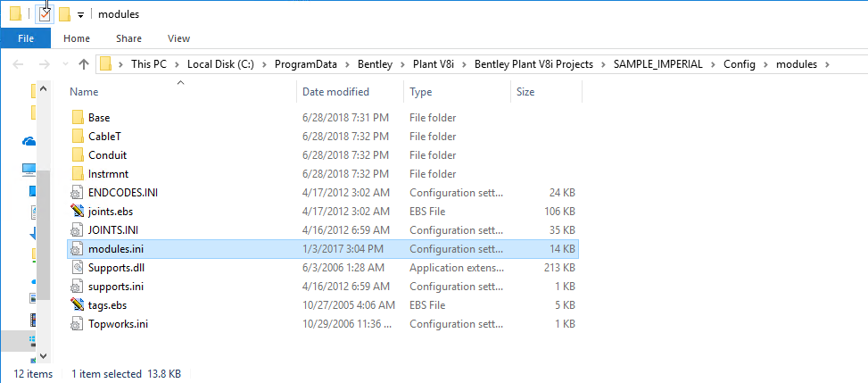The height and width of the screenshot is (383, 868).
Task: Expand chevron after ProgramData breadcrumb
Action: click(348, 65)
